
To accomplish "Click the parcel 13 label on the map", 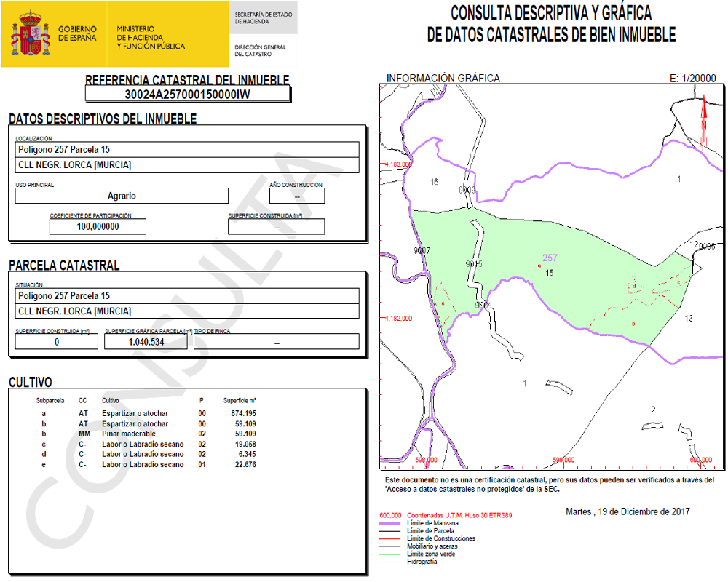I will click(x=689, y=319).
